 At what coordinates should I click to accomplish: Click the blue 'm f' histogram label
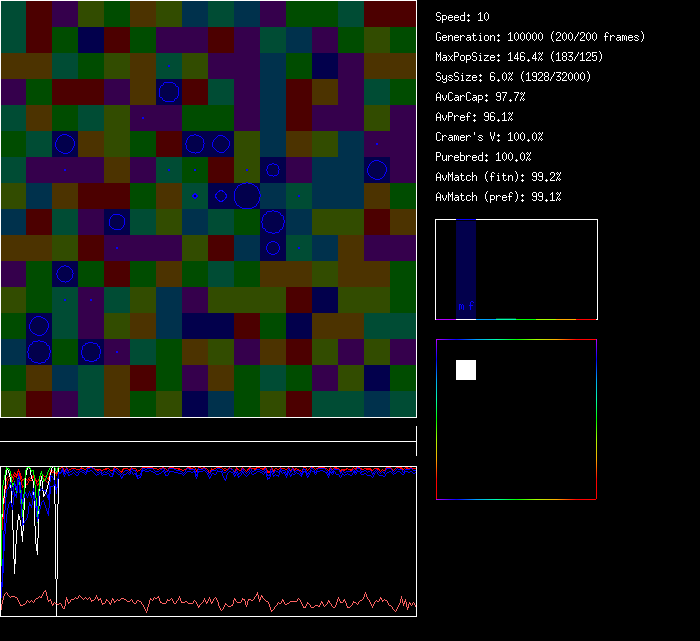466,306
